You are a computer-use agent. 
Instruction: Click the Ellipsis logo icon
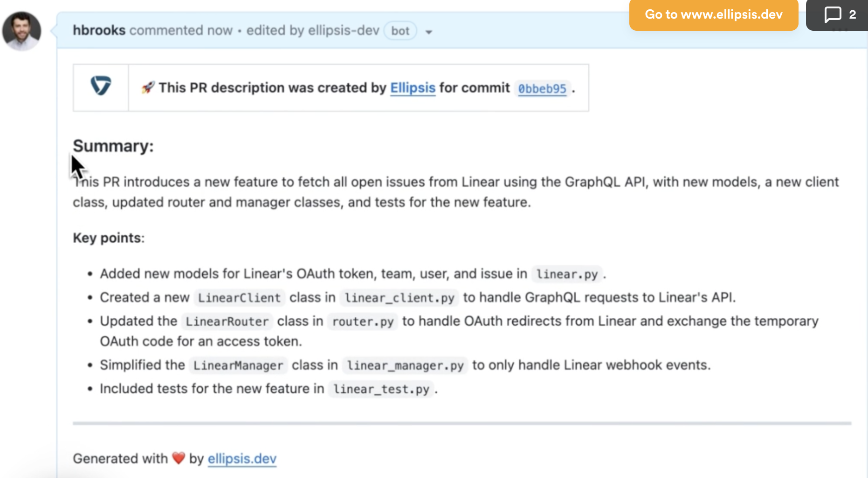(x=101, y=86)
